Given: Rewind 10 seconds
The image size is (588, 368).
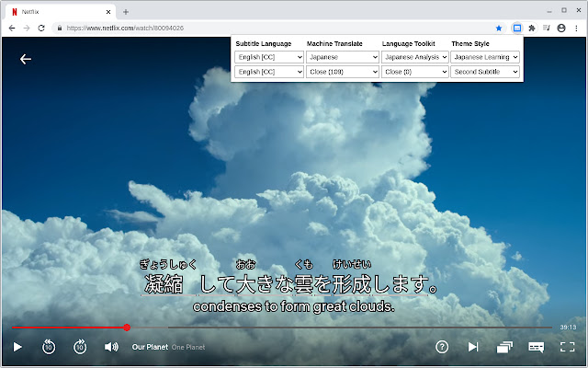Looking at the screenshot, I should click(49, 347).
